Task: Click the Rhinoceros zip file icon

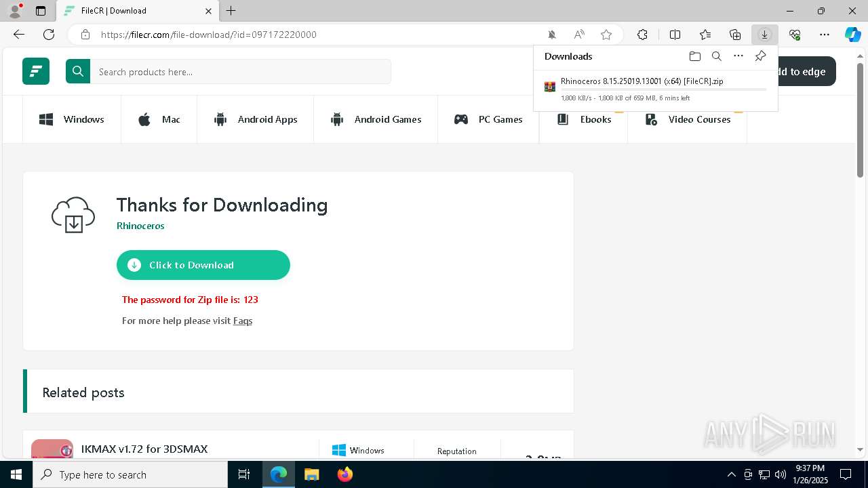Action: tap(550, 87)
